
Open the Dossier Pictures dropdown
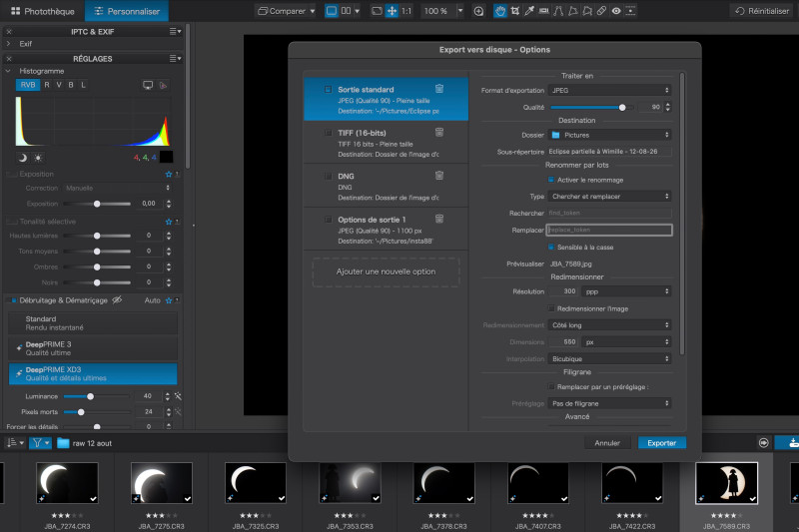610,135
